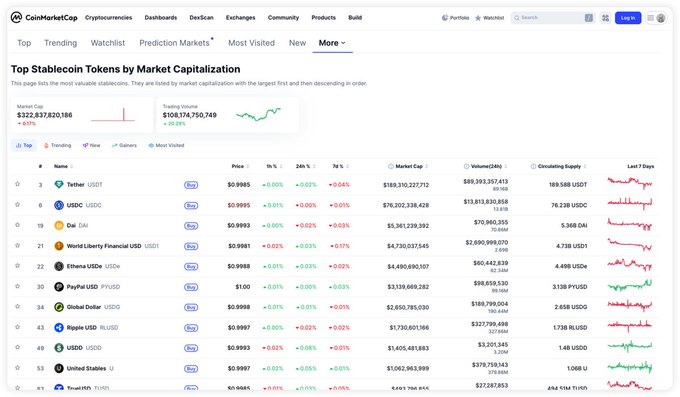Click the USDD coin icon
Screen dimensions: 680x397
click(x=59, y=348)
